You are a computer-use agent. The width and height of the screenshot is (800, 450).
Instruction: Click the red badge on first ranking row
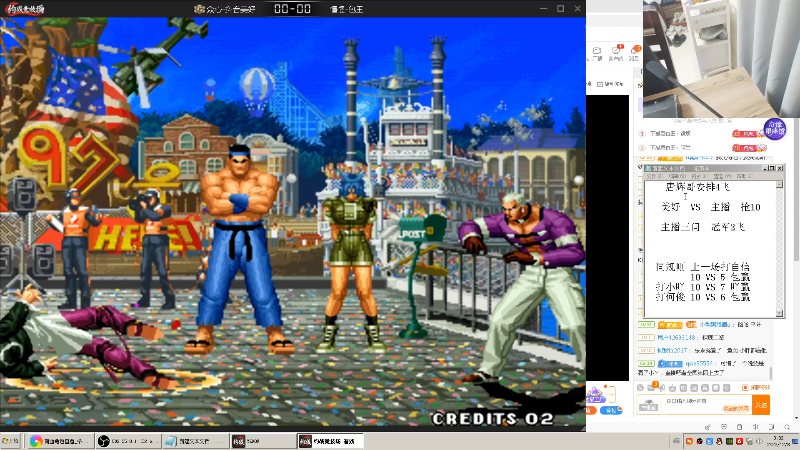click(748, 134)
